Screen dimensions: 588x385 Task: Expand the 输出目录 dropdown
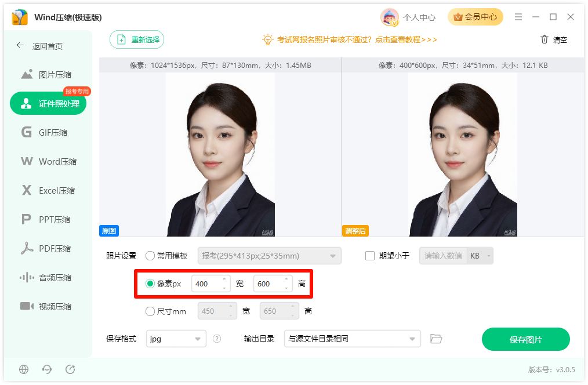(352, 339)
